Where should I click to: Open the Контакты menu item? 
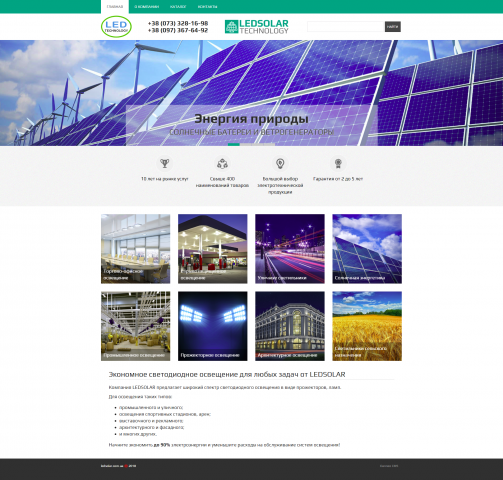coord(207,7)
